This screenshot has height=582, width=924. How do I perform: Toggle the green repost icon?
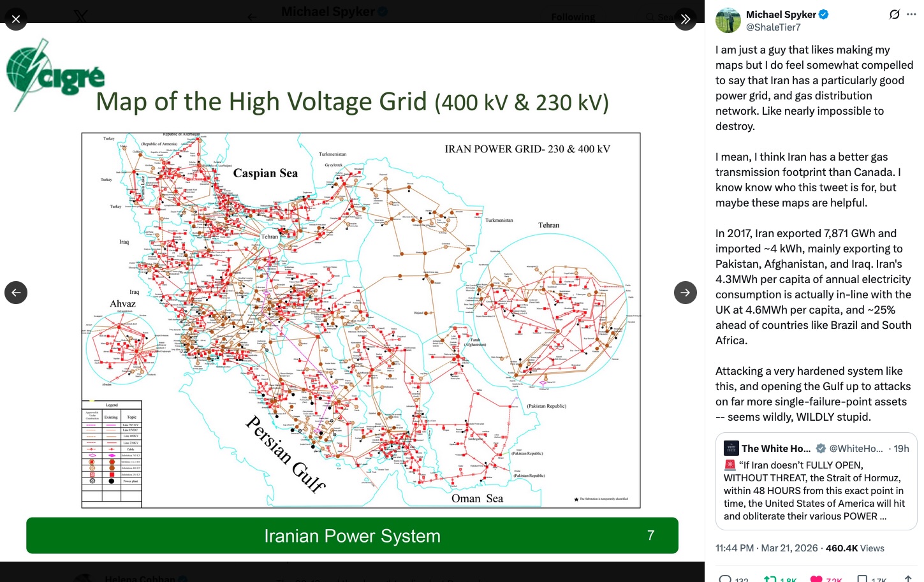770,579
